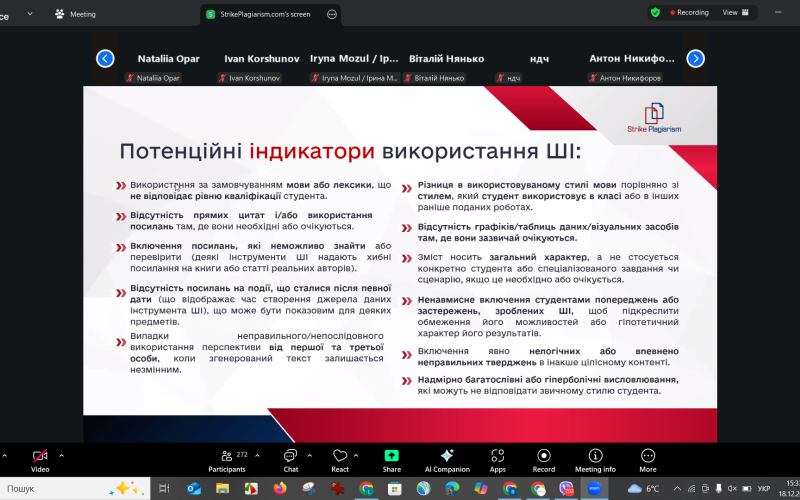Click the React heart icon
This screenshot has height=500, width=800.
point(340,457)
